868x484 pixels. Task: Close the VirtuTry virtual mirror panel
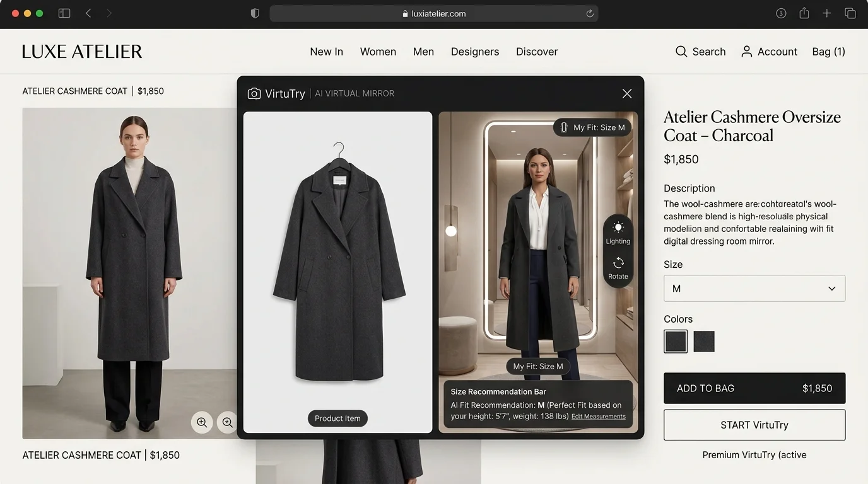pyautogui.click(x=627, y=93)
